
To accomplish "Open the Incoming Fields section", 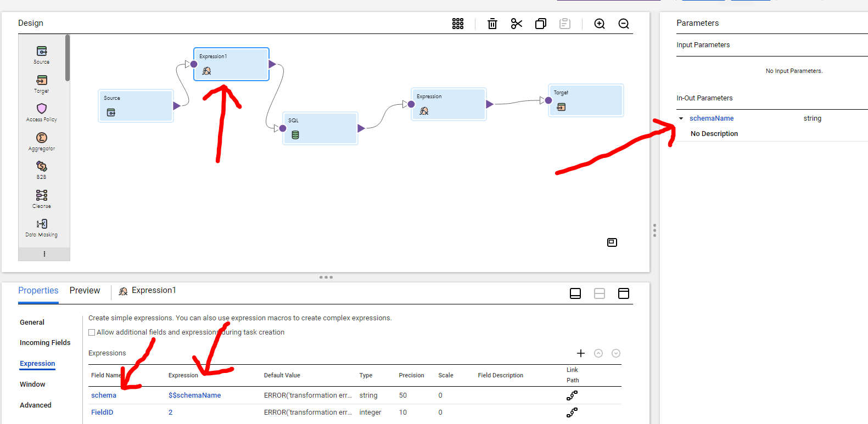I will 45,343.
